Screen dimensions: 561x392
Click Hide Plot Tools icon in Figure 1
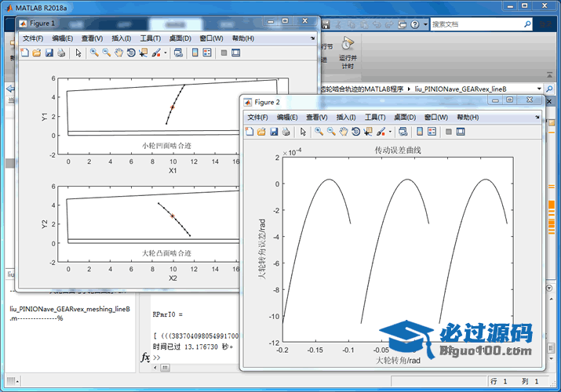pyautogui.click(x=224, y=53)
